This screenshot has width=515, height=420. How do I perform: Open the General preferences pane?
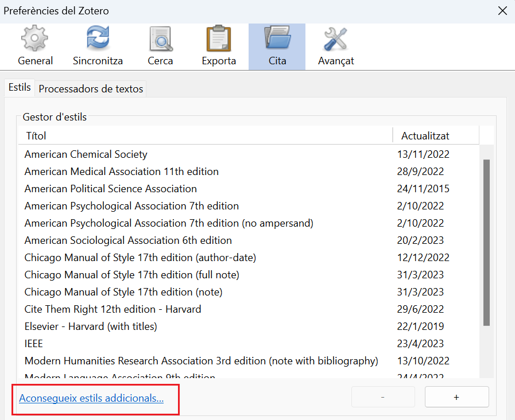35,46
